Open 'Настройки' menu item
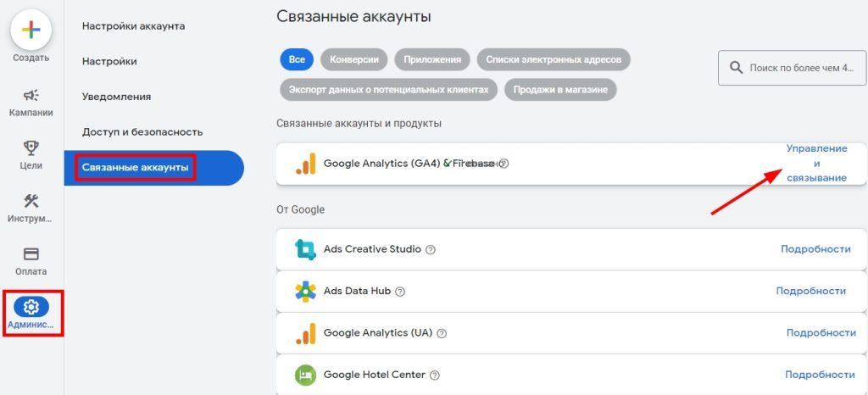Viewport: 868px width, 395px height. (x=109, y=61)
